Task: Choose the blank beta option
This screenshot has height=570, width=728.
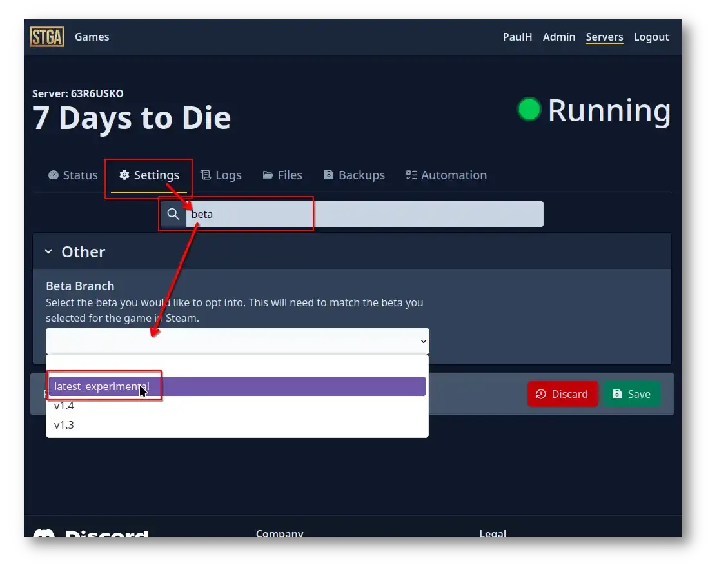Action: [237, 367]
